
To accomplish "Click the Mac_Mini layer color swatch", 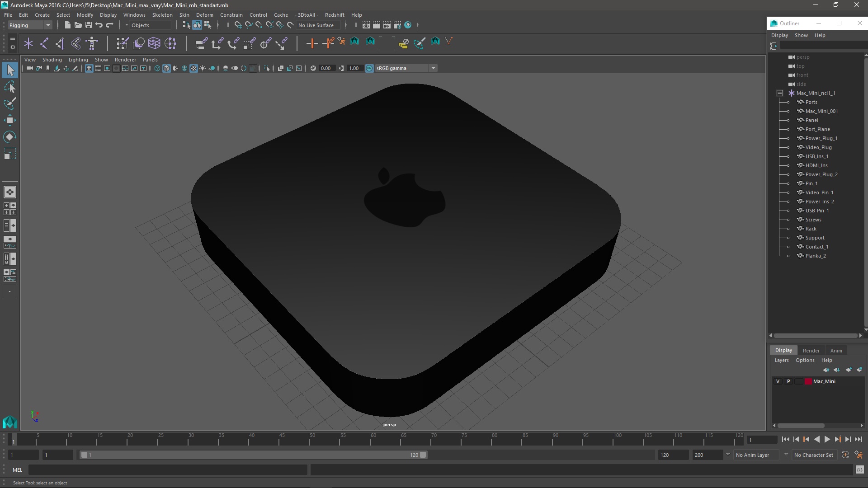I will (808, 381).
